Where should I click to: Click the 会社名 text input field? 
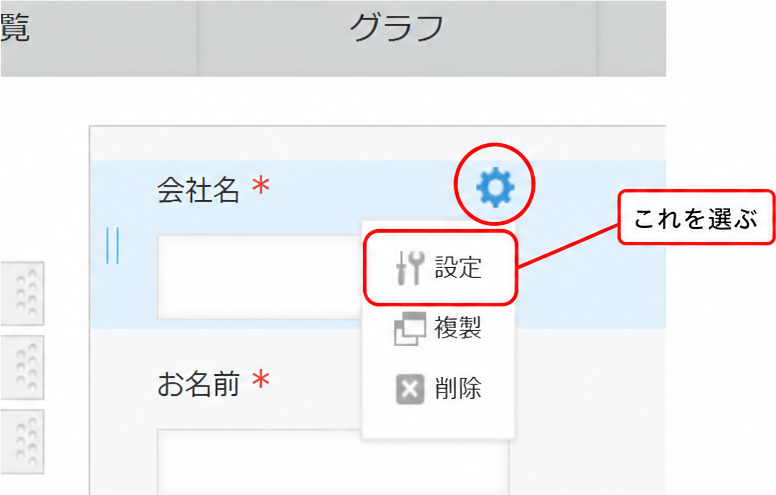tap(260, 277)
